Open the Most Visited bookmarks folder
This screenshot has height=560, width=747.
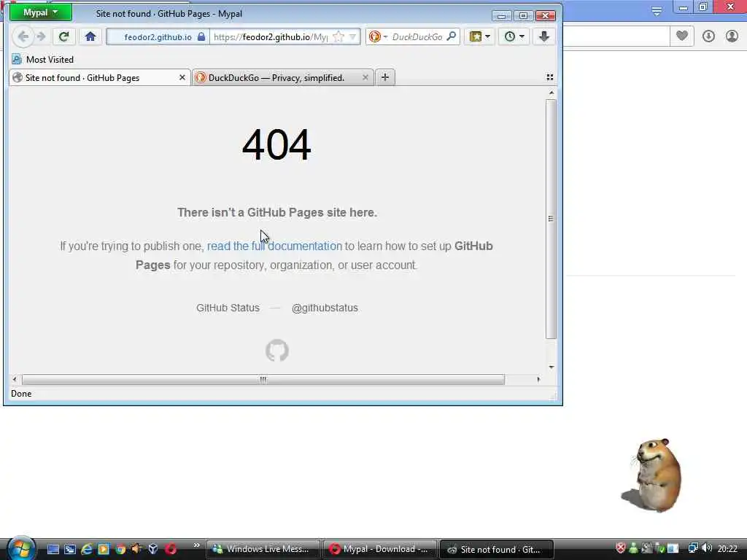[x=42, y=60]
